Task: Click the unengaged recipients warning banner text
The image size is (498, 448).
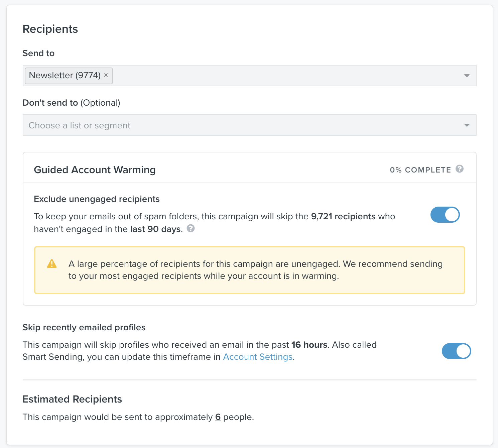Action: (x=255, y=270)
